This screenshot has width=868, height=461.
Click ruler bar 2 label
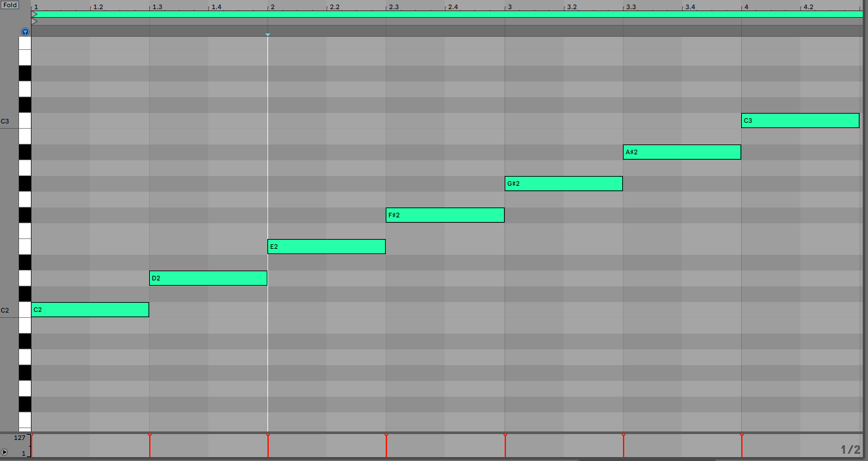pos(272,7)
